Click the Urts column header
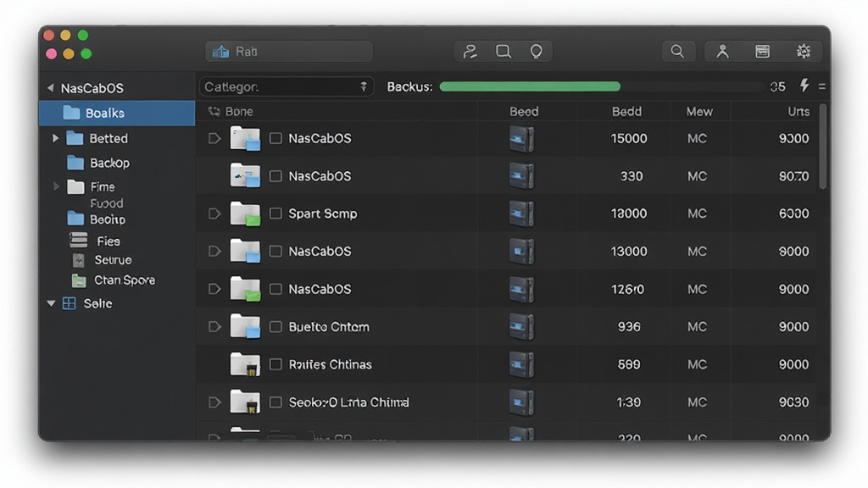 798,111
